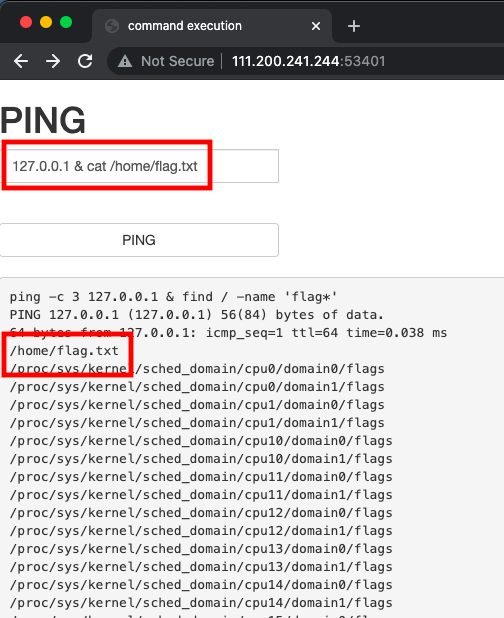Click the cpu14/domain1/flags output line

click(201, 603)
